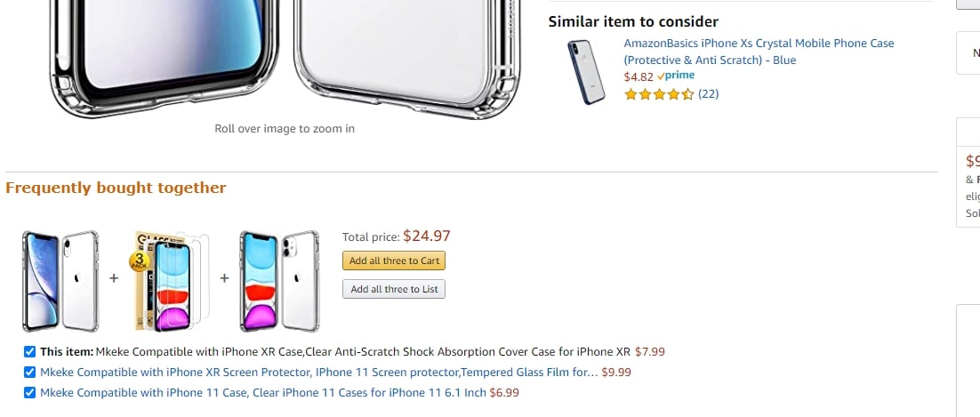This screenshot has width=980, height=417.
Task: Click the Frequently bought together heading
Action: click(x=116, y=188)
